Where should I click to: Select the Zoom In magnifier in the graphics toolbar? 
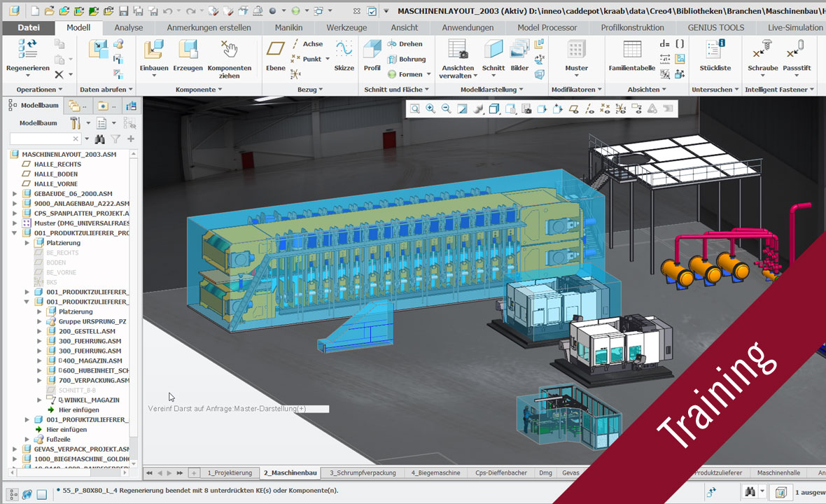430,108
